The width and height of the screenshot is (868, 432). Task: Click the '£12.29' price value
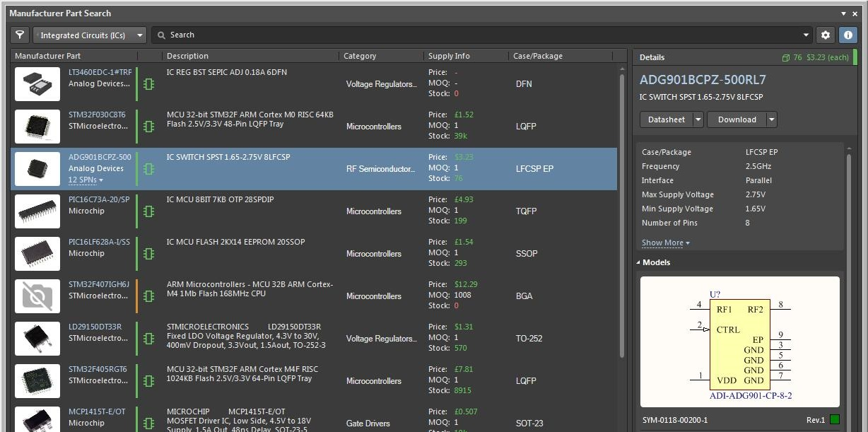[x=466, y=284]
